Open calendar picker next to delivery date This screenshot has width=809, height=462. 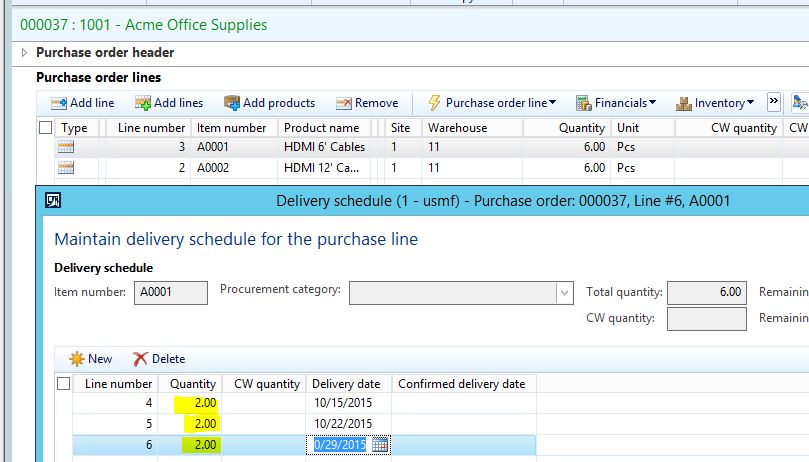tap(380, 445)
